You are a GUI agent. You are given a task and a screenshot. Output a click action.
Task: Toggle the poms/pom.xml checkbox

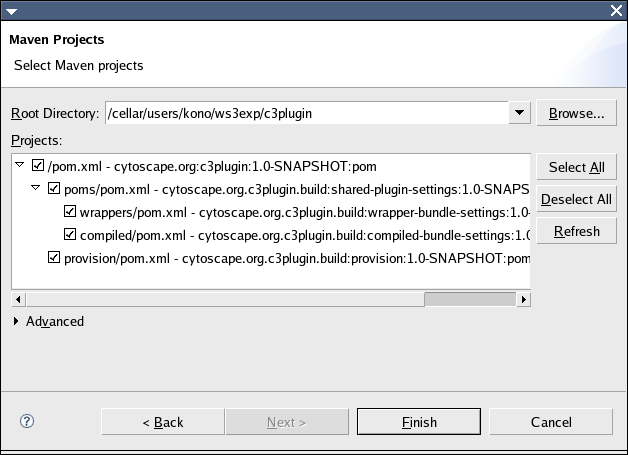pos(54,188)
